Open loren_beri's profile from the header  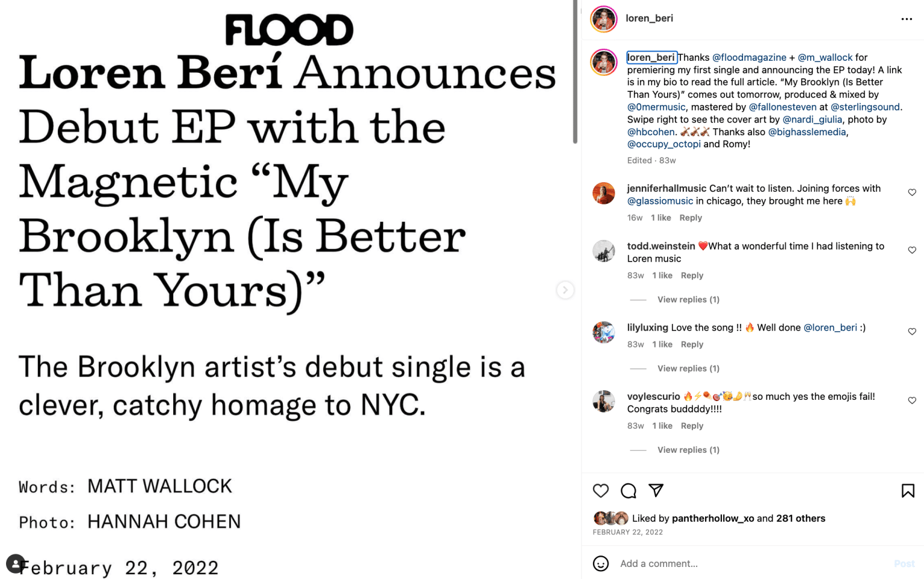pyautogui.click(x=650, y=18)
